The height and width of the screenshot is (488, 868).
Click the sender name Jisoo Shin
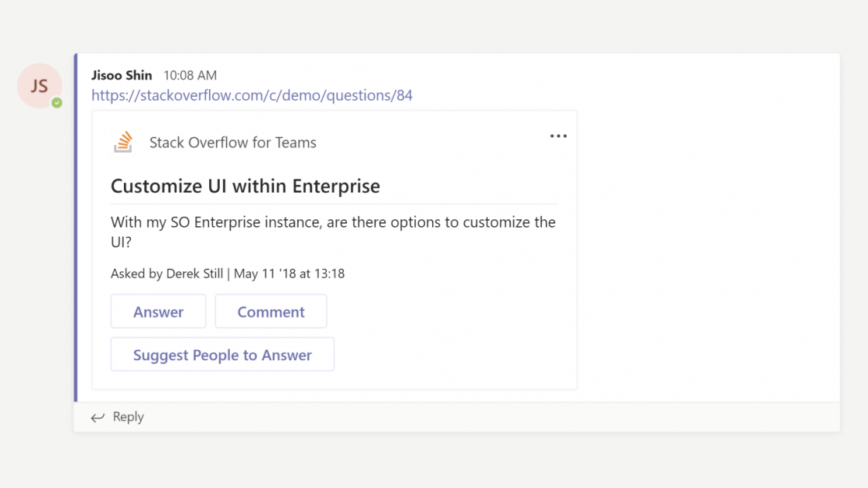point(122,75)
